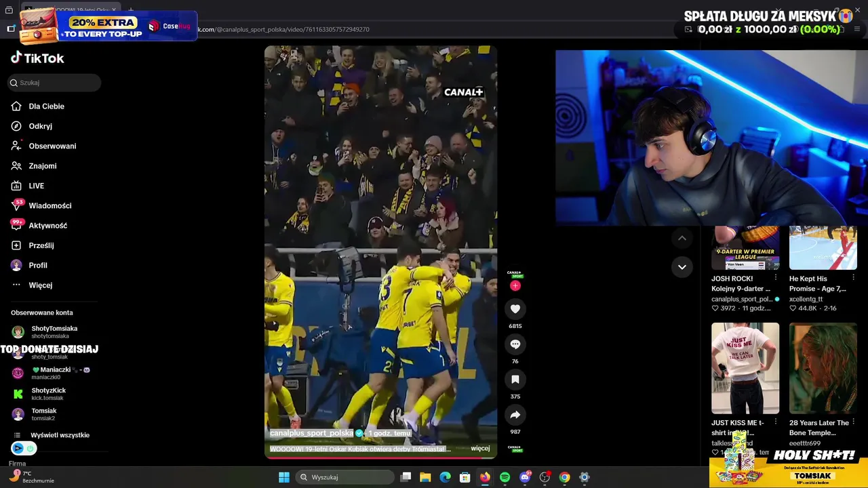The image size is (868, 488).
Task: Share the video with arrow icon
Action: (x=515, y=415)
